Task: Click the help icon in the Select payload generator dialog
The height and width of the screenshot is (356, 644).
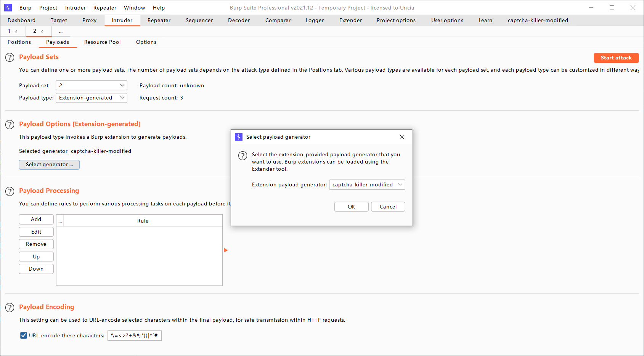Action: (243, 156)
